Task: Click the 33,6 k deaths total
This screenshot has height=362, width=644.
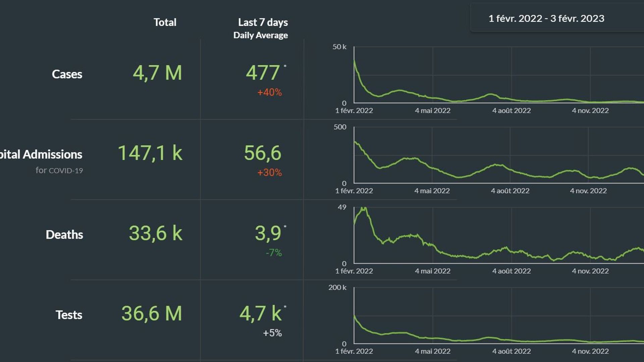Action: tap(156, 233)
